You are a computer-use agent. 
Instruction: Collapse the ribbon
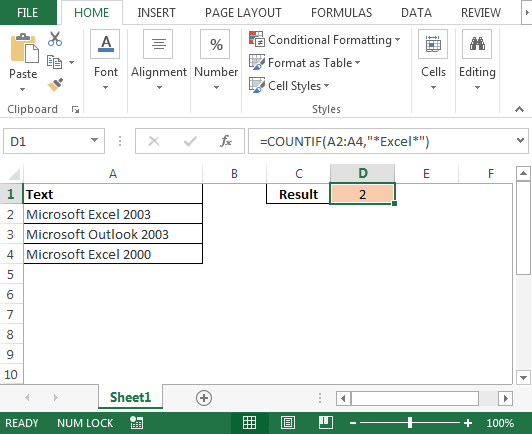pyautogui.click(x=519, y=109)
